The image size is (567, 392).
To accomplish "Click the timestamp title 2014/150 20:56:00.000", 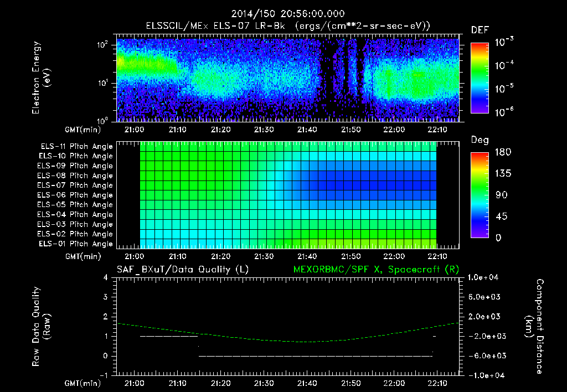I will [288, 14].
